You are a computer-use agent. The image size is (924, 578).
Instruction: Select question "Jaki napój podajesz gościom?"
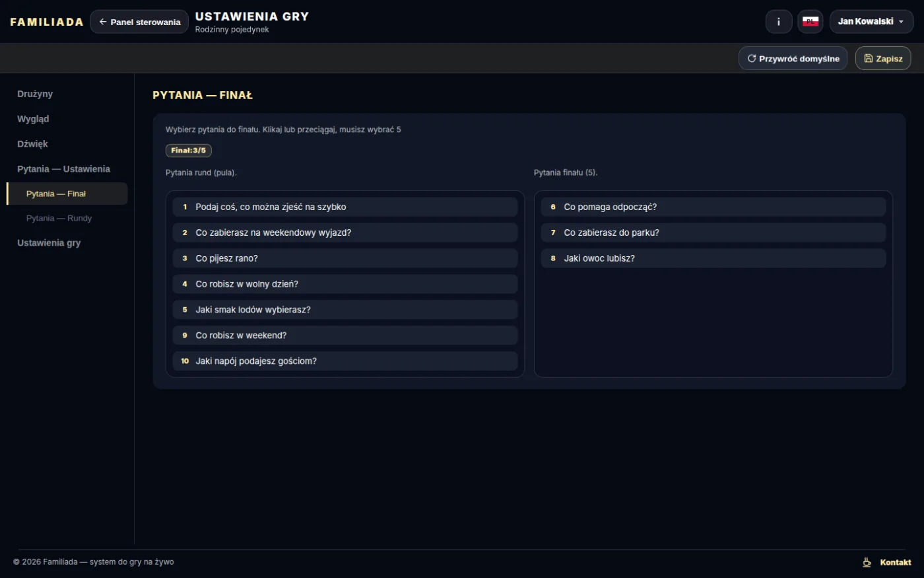(x=345, y=361)
